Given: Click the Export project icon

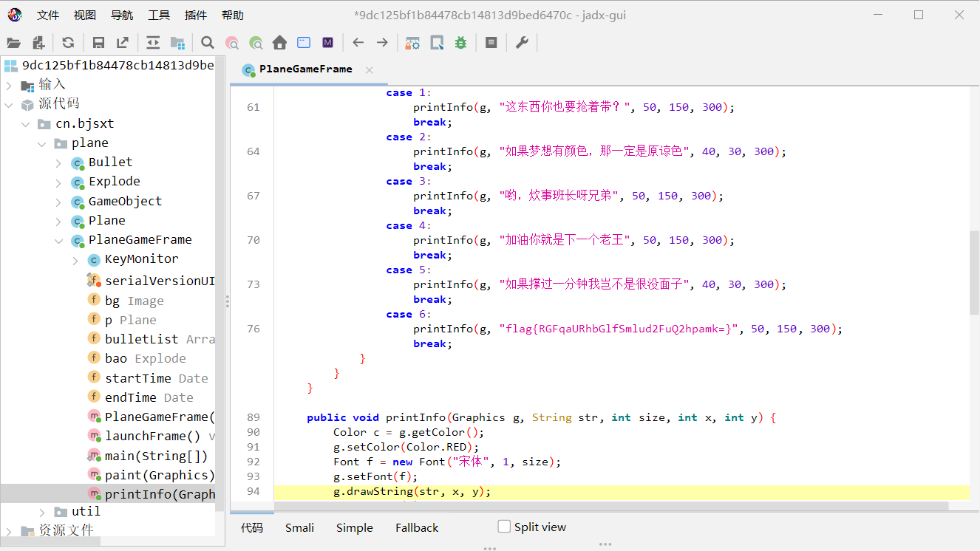Looking at the screenshot, I should coord(123,43).
